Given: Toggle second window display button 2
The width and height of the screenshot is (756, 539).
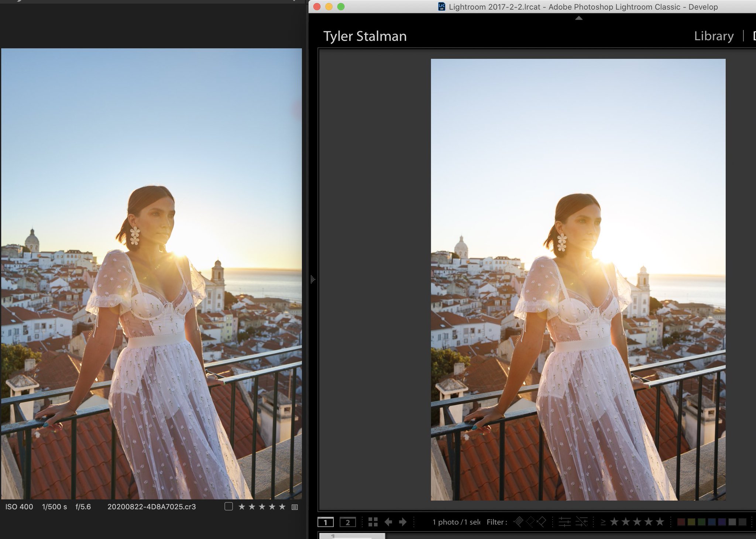Looking at the screenshot, I should pos(347,522).
